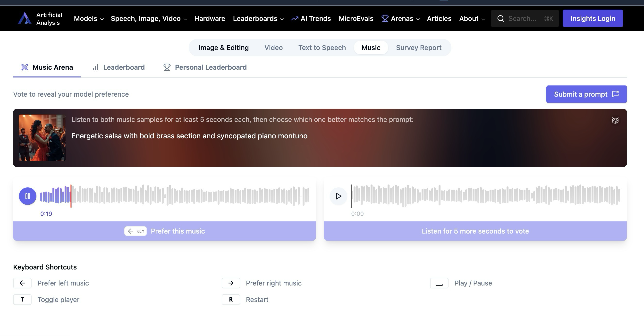This screenshot has width=644, height=336.
Task: Click the Personal Leaderboard trophy icon
Action: click(x=167, y=67)
